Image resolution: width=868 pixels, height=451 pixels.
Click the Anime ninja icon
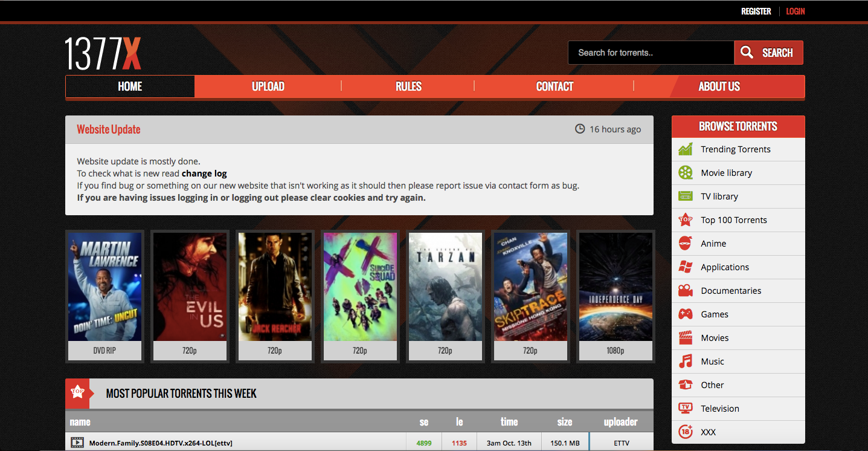coord(685,244)
